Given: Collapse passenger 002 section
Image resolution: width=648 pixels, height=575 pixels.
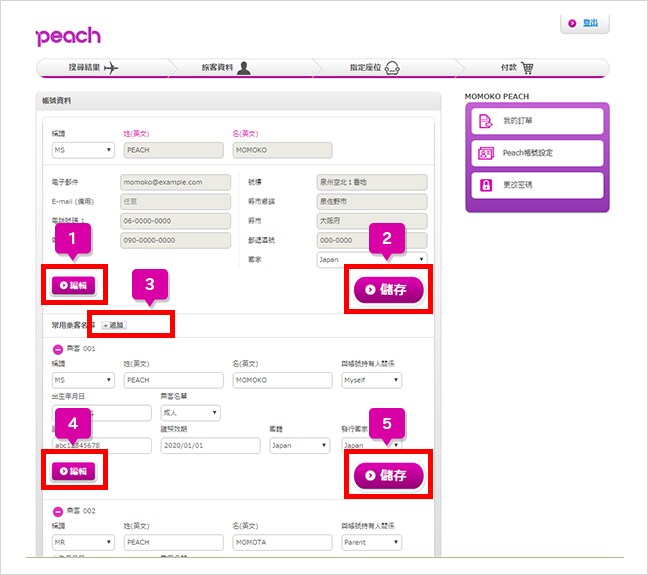Looking at the screenshot, I should pyautogui.click(x=58, y=512).
